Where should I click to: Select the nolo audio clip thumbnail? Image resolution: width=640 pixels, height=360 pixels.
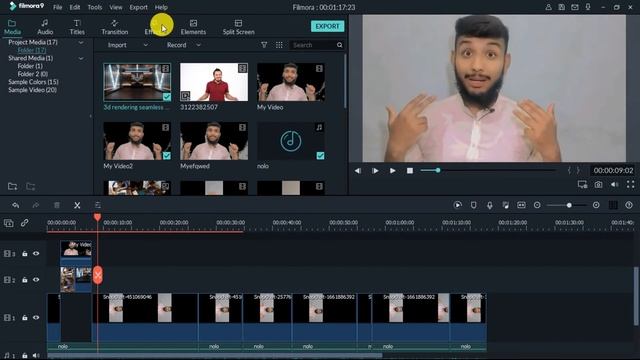291,141
